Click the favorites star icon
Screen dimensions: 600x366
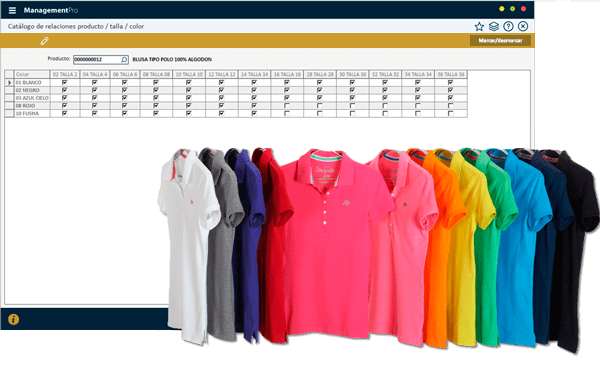point(479,26)
